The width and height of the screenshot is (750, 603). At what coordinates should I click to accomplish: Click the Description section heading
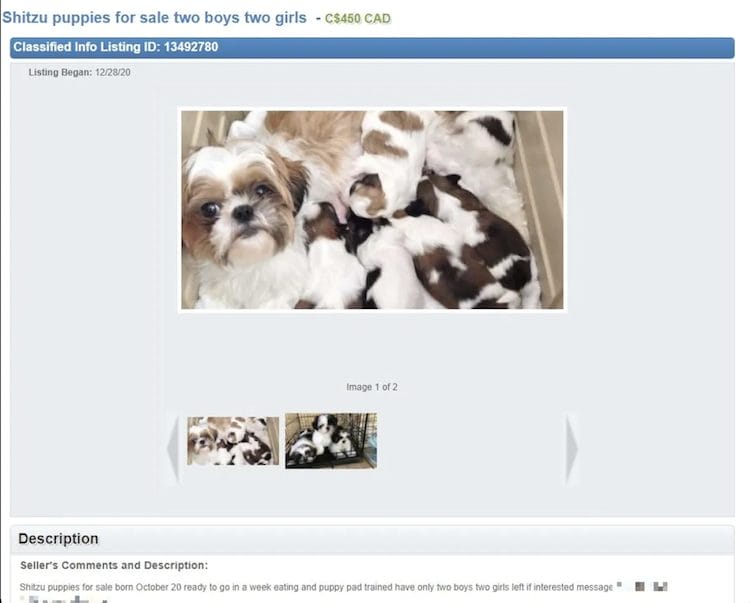58,539
